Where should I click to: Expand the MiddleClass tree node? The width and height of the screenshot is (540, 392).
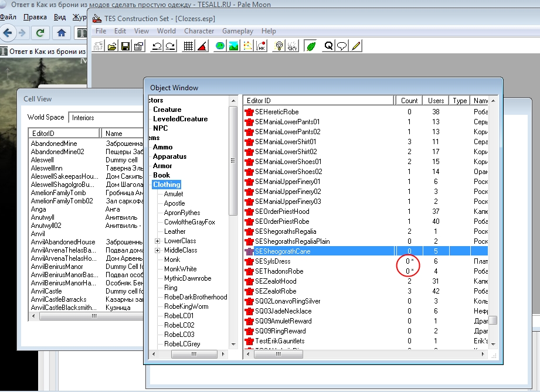click(157, 250)
